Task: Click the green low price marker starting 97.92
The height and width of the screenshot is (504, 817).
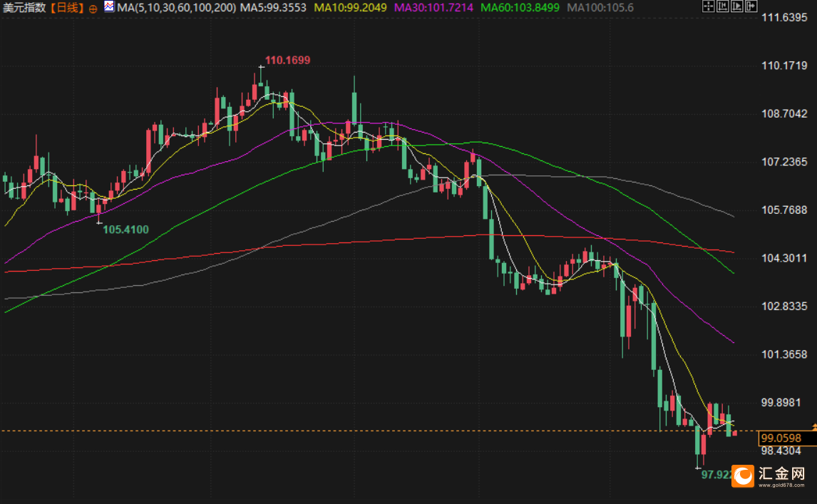Action: pos(716,474)
